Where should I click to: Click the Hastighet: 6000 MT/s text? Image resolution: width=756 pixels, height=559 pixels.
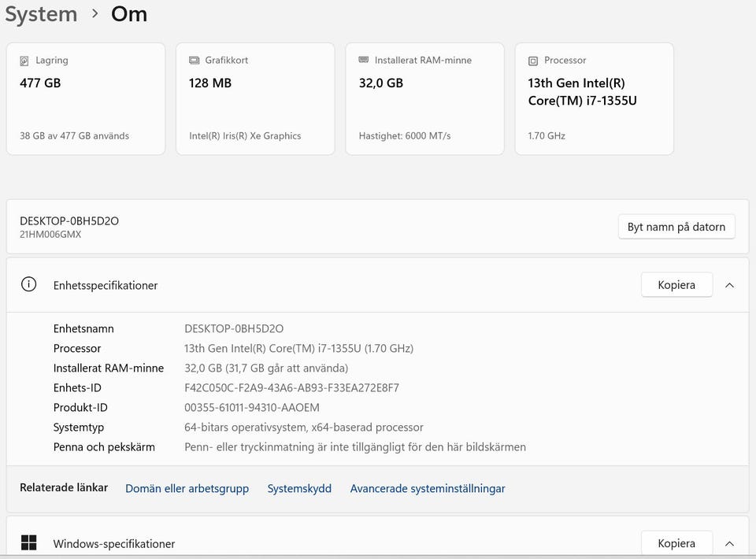[405, 135]
